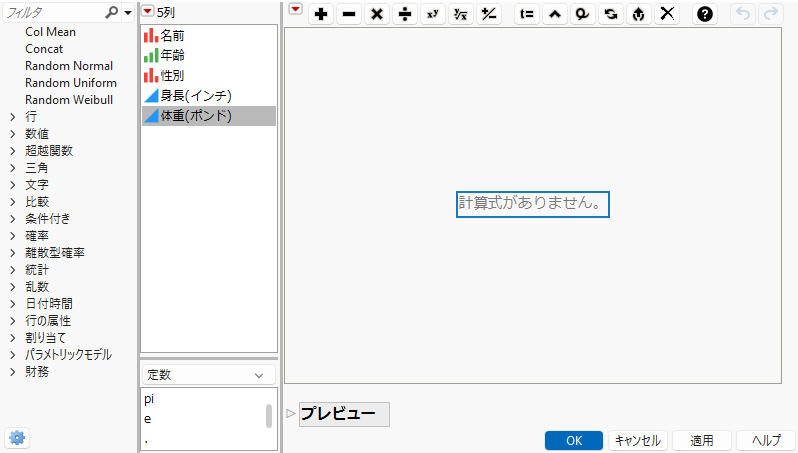Insert the root operator
Screen dimensions: 798x453
click(461, 14)
